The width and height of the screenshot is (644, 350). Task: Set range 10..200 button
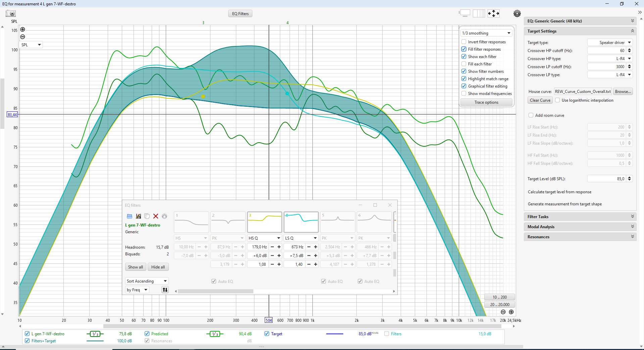coord(500,297)
